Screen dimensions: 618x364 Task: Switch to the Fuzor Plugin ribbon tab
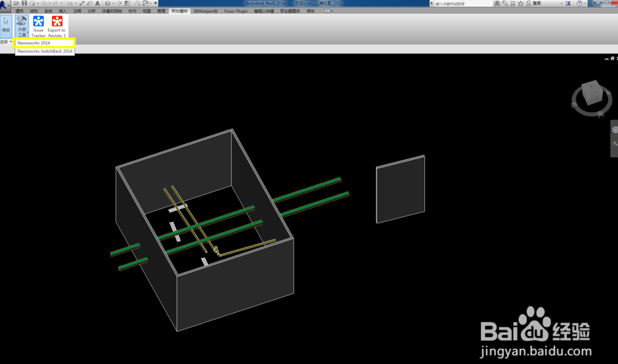coord(236,11)
